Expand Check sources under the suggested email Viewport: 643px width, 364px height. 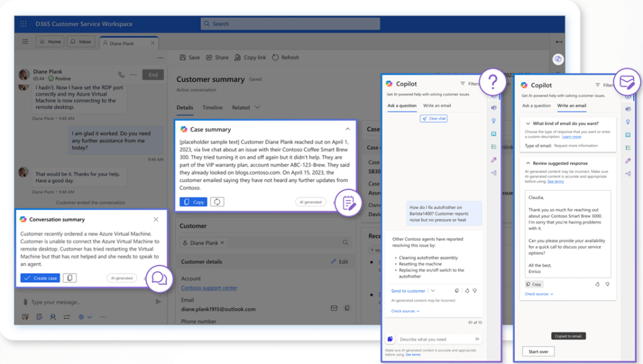point(539,294)
